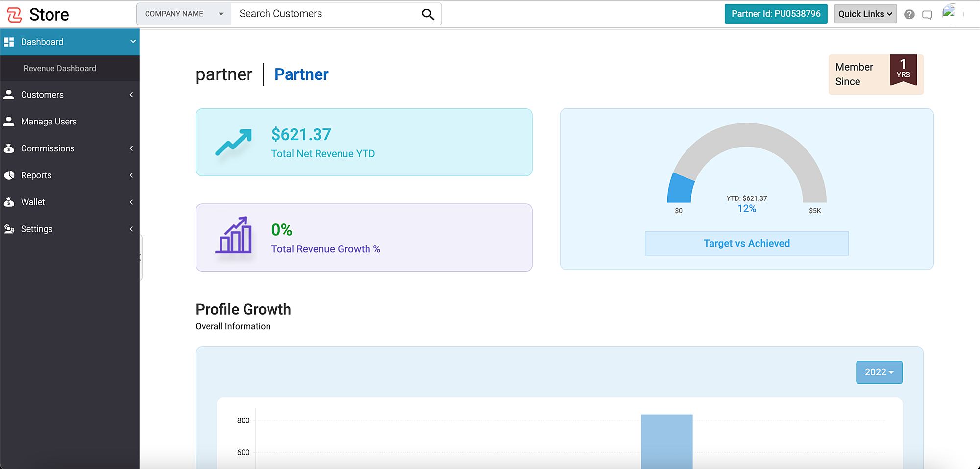Open the Commissions menu item

click(x=70, y=148)
